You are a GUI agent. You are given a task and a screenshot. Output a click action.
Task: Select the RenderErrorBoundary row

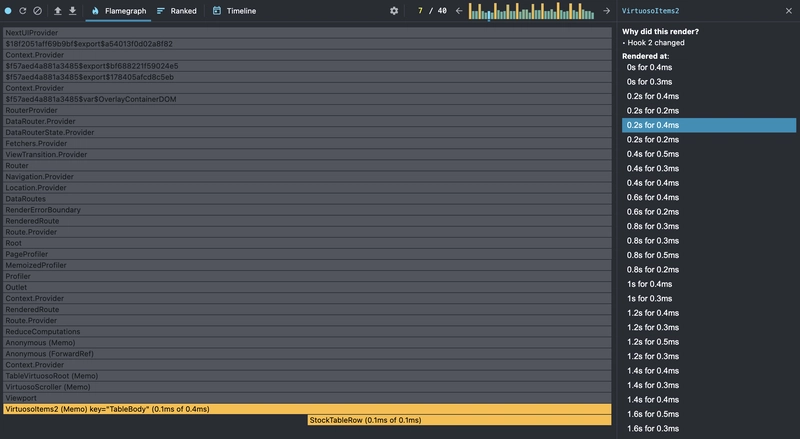307,210
